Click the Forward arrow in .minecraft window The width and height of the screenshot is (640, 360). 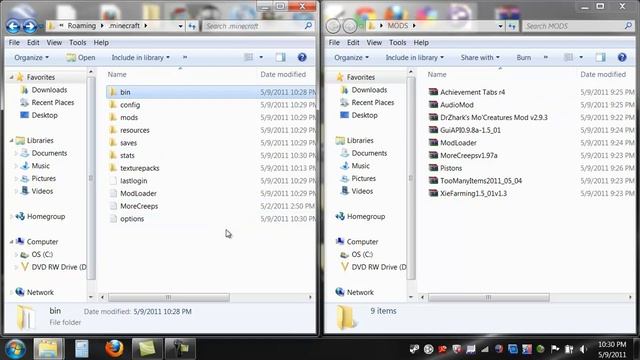[29, 27]
